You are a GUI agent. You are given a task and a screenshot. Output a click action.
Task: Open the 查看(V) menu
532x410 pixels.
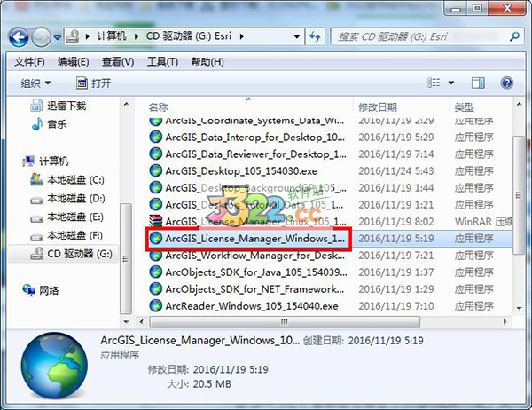pyautogui.click(x=118, y=62)
